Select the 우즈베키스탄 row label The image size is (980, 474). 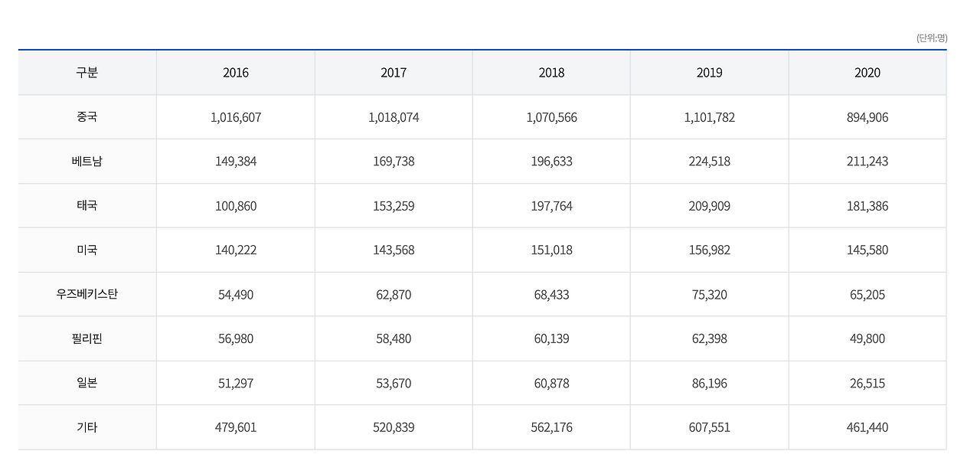[x=87, y=295]
